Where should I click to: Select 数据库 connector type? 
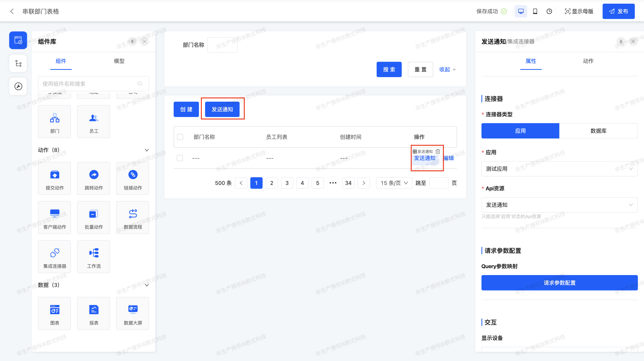click(598, 131)
